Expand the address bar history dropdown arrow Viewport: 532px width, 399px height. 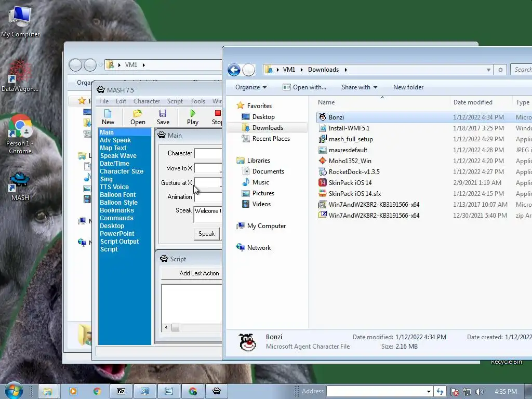[488, 70]
